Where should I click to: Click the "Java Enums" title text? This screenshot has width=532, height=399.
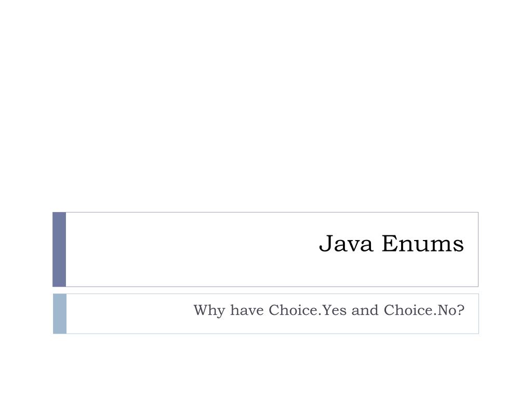(x=391, y=244)
